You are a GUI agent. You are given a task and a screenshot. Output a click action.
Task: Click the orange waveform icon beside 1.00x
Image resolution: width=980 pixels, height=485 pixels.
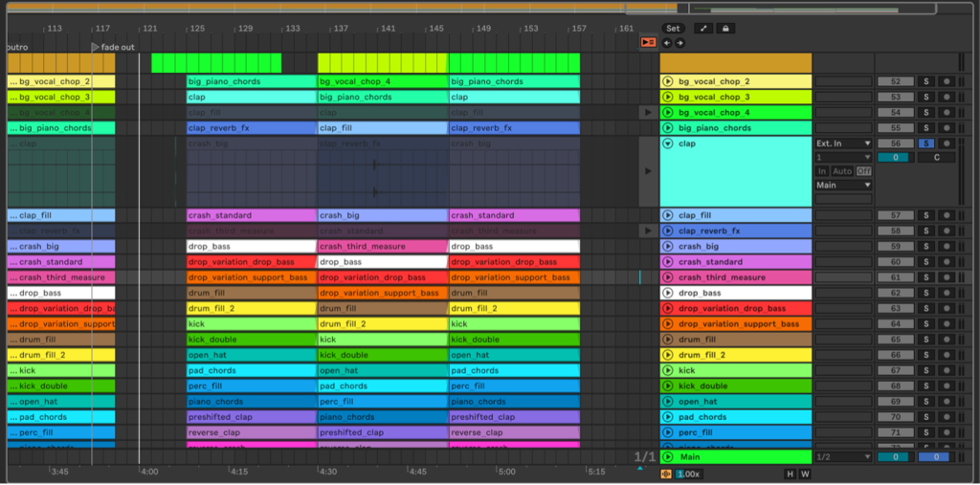pos(667,474)
